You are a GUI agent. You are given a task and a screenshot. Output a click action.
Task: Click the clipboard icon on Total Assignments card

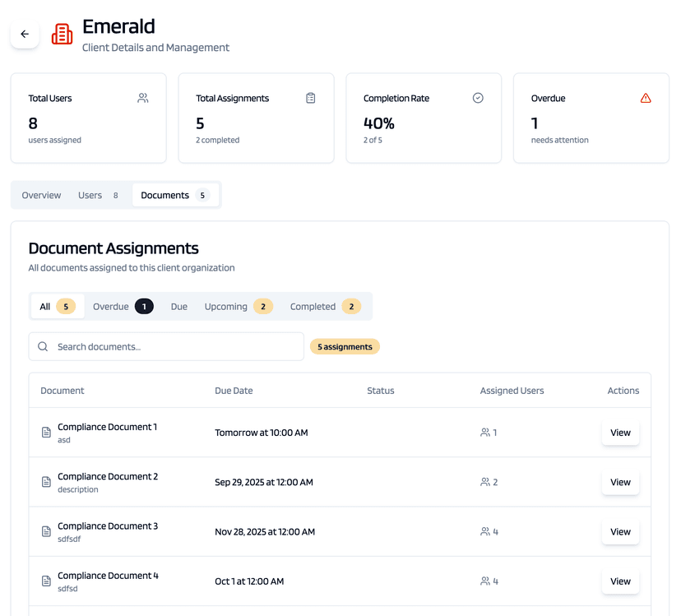310,97
